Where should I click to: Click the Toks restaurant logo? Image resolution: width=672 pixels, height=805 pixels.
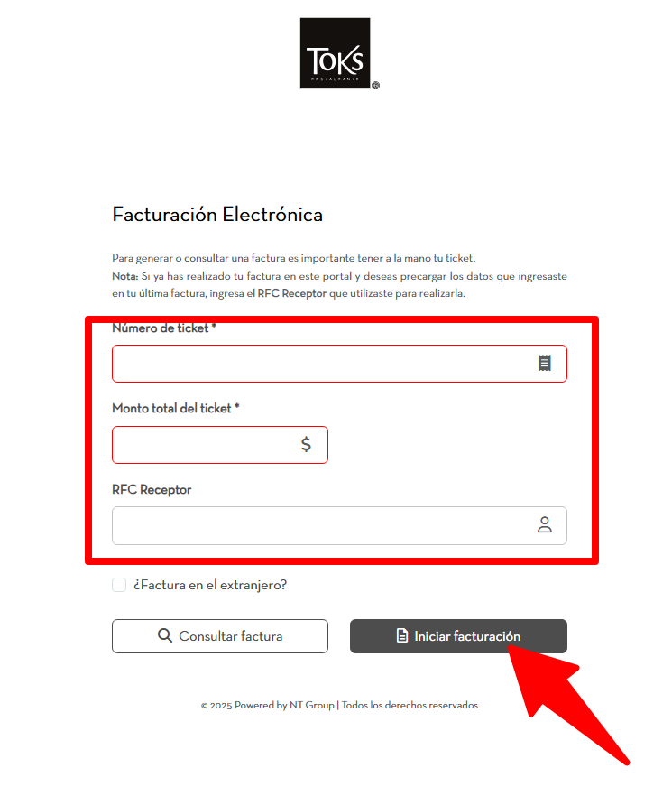pos(336,53)
